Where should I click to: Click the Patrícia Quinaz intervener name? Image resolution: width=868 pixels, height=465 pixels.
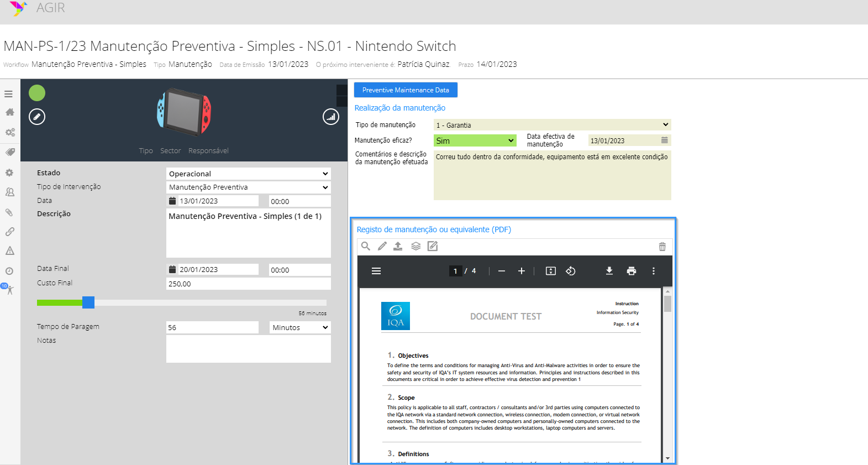pos(424,64)
